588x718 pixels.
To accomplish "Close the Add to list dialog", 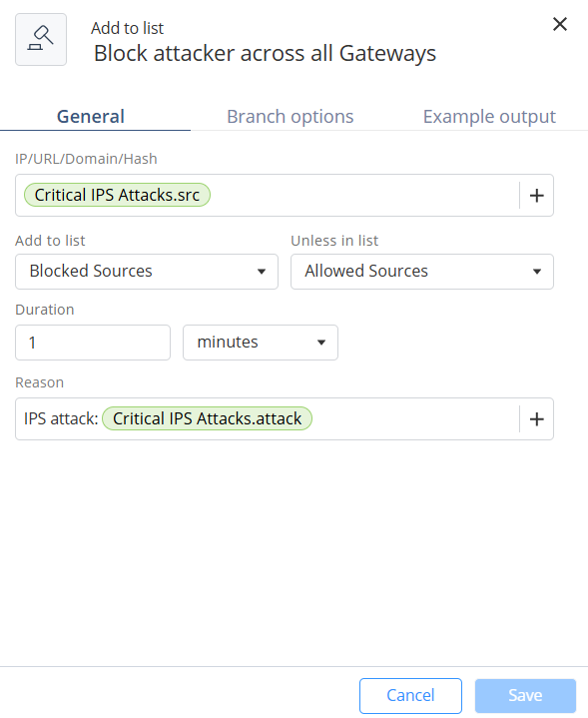I will 560,24.
